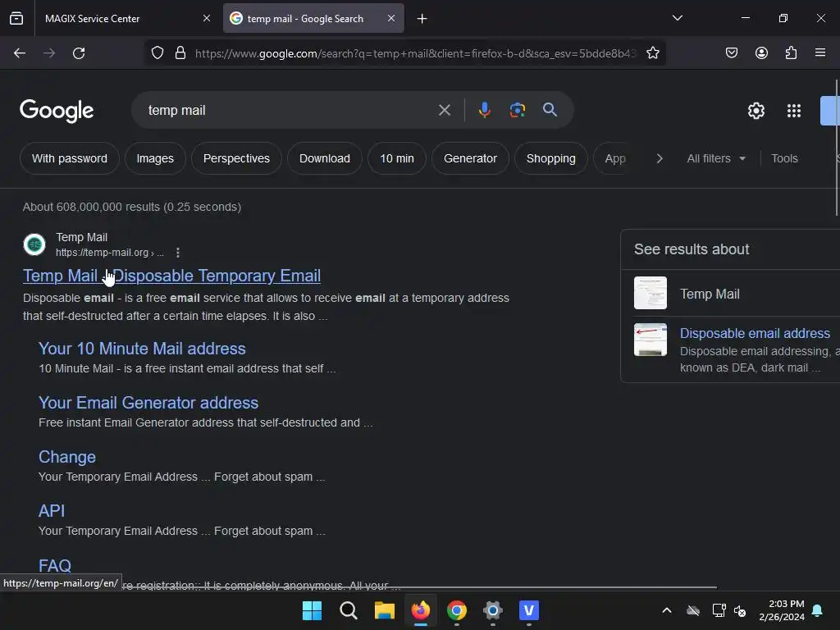
Task: Open the Firefox View icon
Action: [x=16, y=18]
